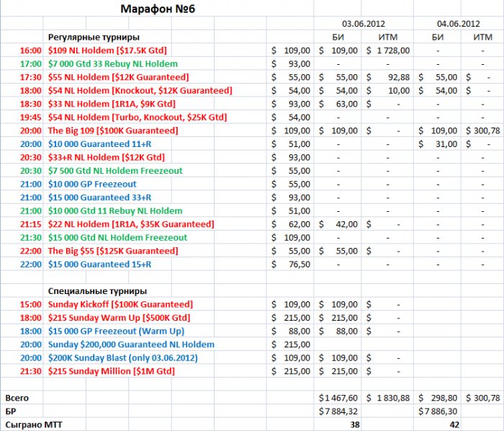Select the Специальные турниры heading cell

pos(97,291)
